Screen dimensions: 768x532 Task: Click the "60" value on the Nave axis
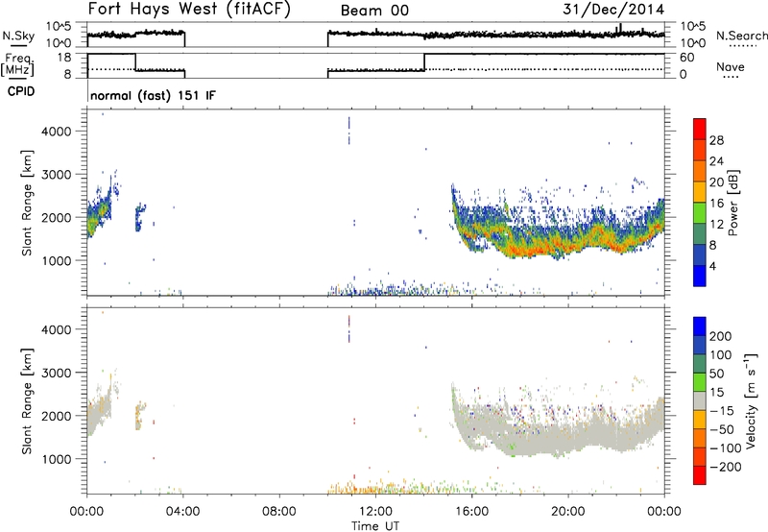687,58
